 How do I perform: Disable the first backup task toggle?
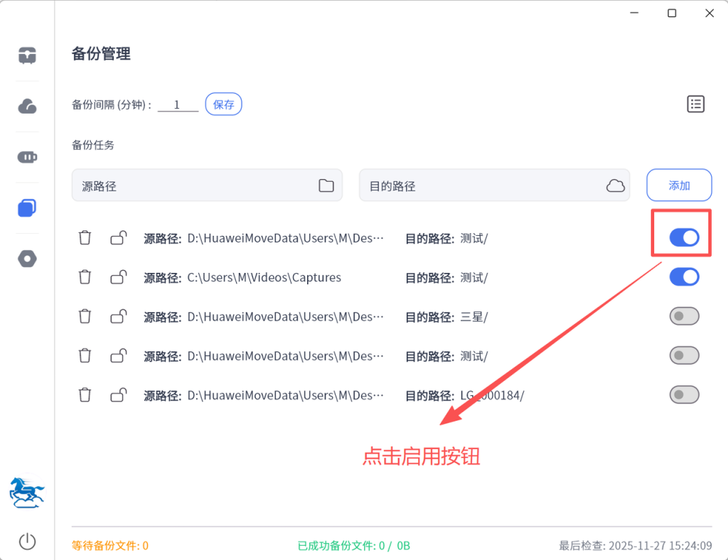684,238
